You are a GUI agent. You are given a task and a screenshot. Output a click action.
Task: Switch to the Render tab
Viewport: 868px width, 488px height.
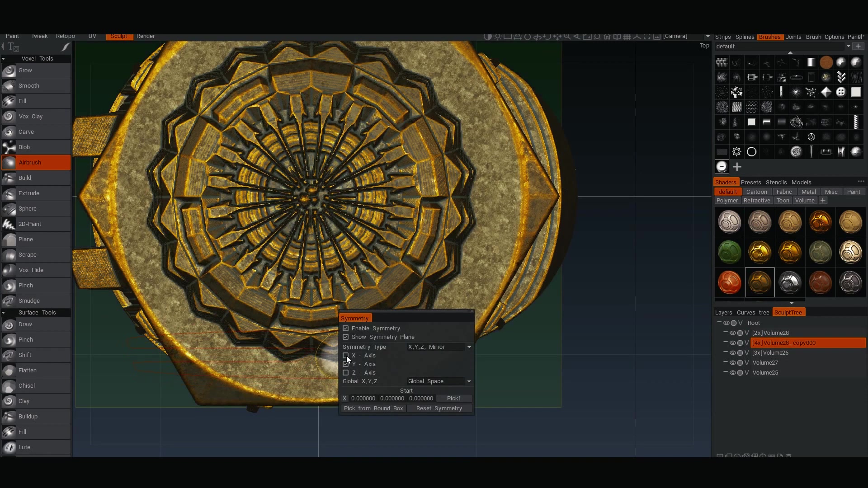[x=146, y=36]
